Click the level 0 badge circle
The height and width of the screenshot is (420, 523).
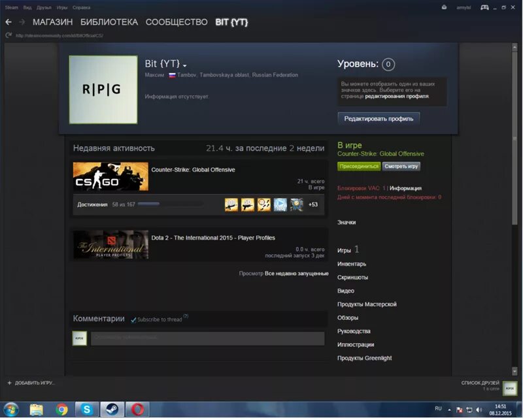pos(388,64)
